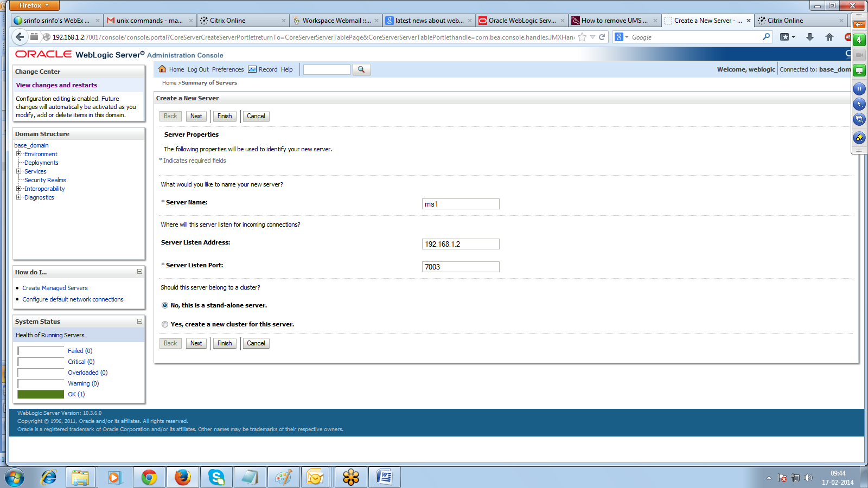The image size is (868, 488).
Task: Click the Finish button
Action: (224, 116)
